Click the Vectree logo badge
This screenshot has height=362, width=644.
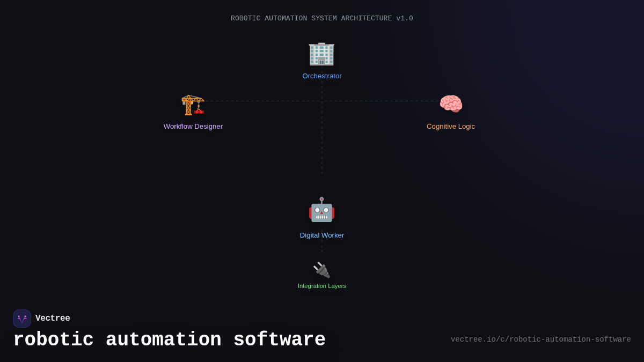21,318
